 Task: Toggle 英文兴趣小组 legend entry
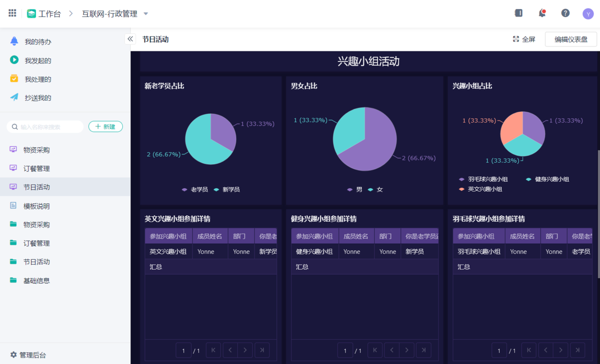click(480, 189)
